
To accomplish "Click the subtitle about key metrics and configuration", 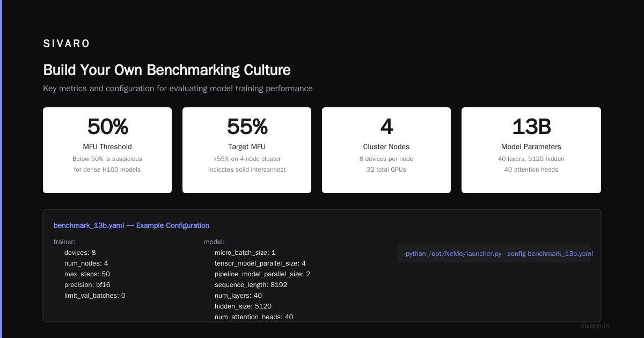I will coord(178,89).
